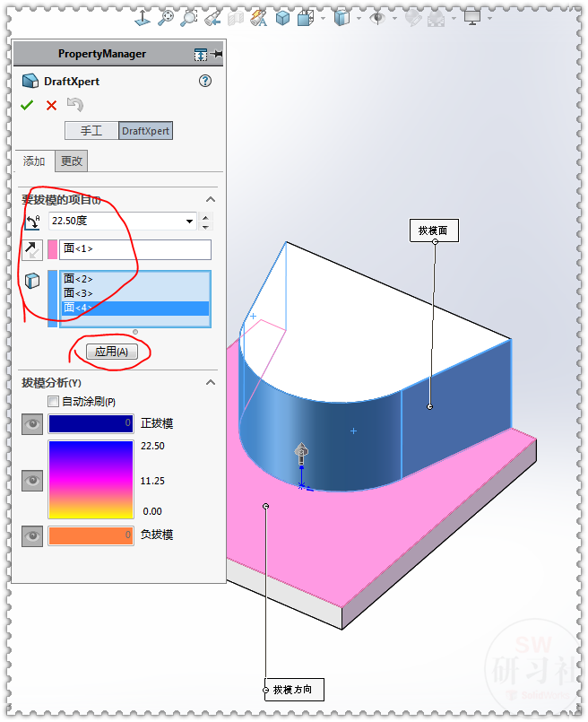
Task: Click the 拔模面 callout label
Action: 434,231
